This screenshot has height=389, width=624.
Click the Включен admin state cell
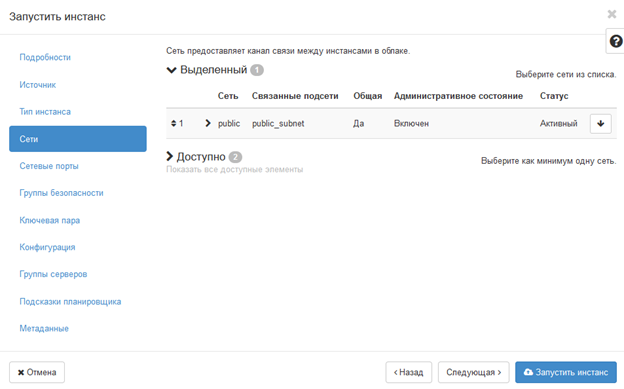411,123
